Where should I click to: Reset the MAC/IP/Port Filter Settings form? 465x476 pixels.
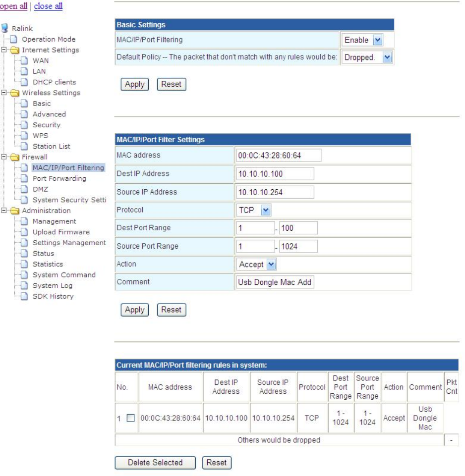click(x=172, y=310)
